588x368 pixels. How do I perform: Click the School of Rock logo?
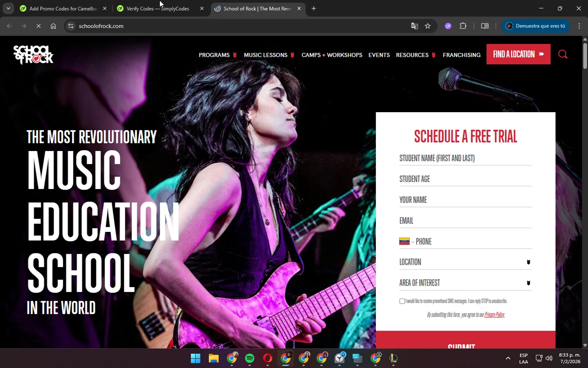[x=33, y=55]
